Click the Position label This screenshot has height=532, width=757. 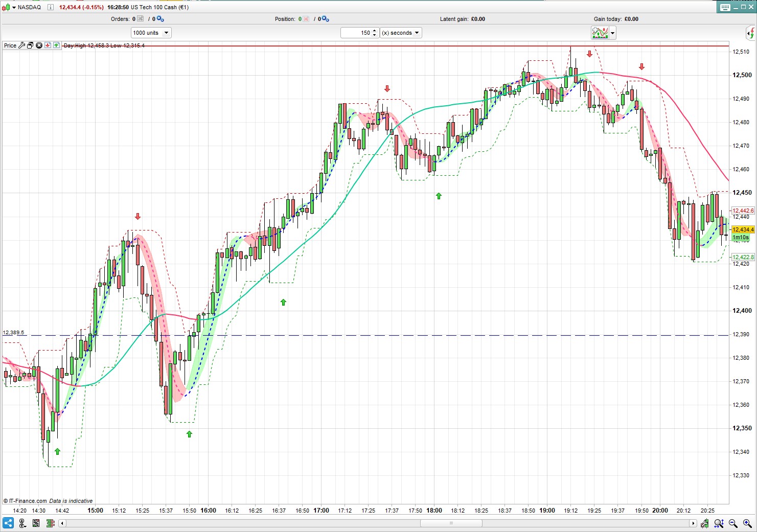[285, 19]
